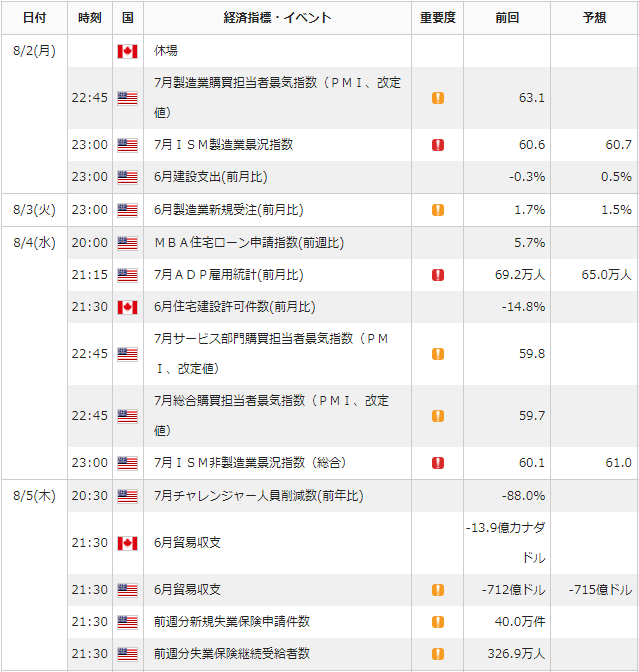Click the 時刻 column header

tap(90, 18)
